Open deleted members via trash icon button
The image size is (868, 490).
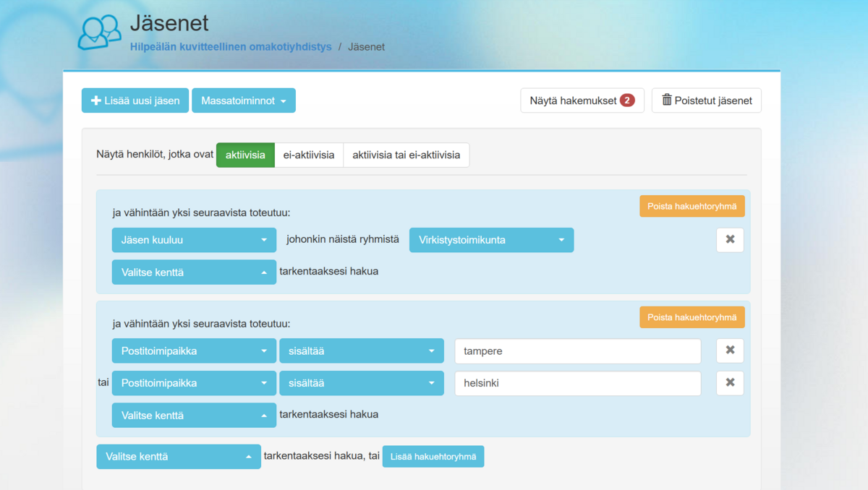(x=706, y=100)
